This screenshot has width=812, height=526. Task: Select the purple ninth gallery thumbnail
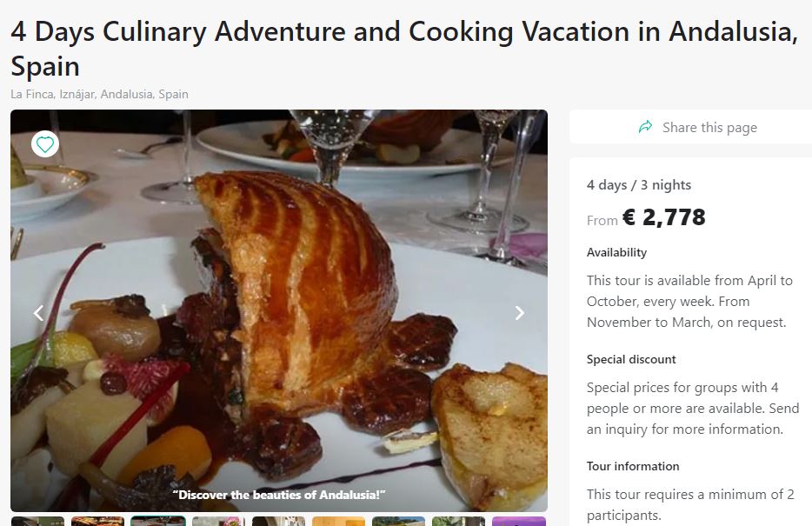[x=518, y=522]
